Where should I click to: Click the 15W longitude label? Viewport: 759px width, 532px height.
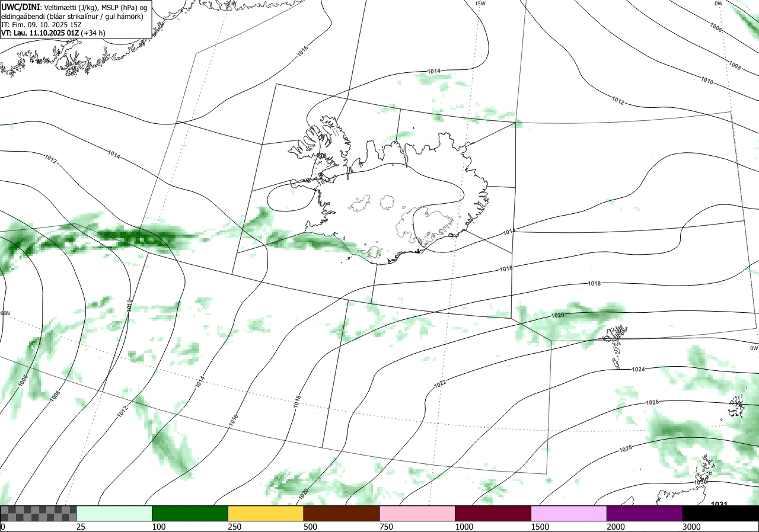480,4
